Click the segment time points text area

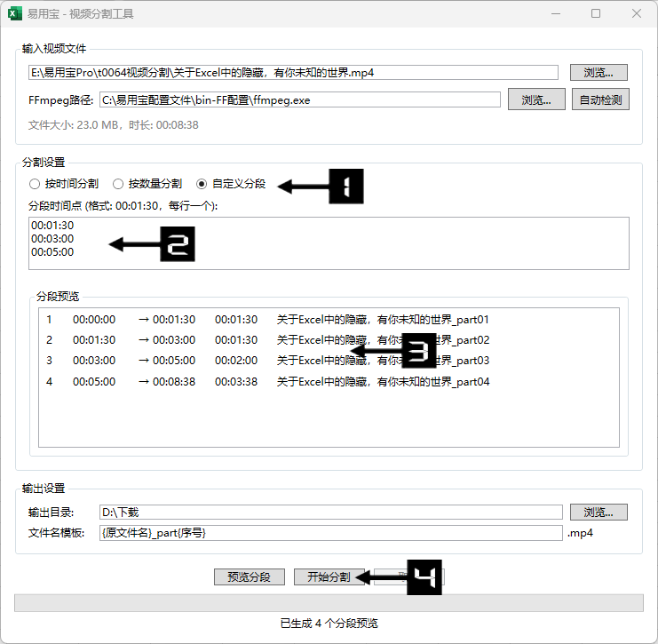click(328, 243)
